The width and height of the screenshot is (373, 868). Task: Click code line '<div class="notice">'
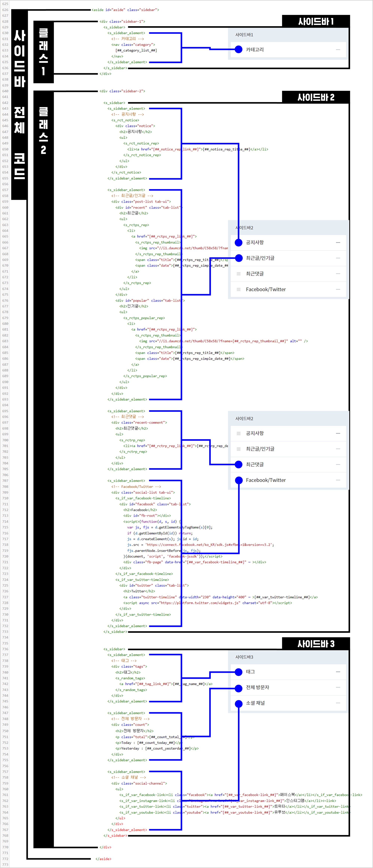[135, 126]
